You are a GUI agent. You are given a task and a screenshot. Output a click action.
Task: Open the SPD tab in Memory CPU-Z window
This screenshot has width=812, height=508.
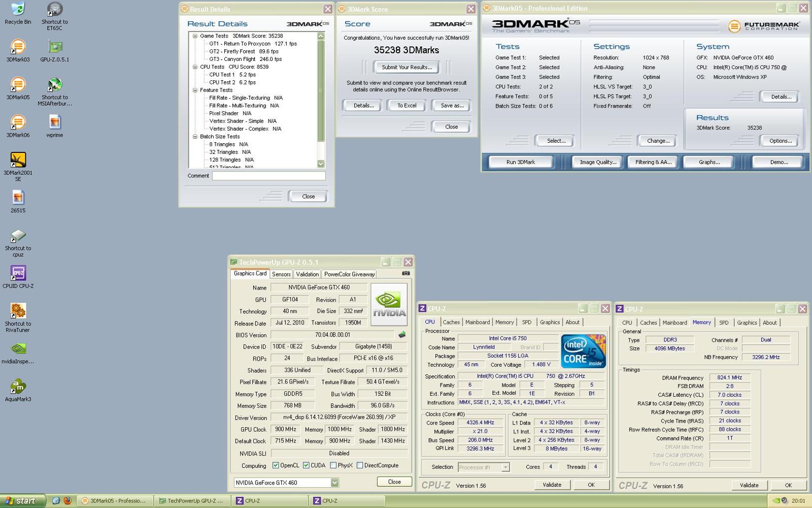coord(724,323)
